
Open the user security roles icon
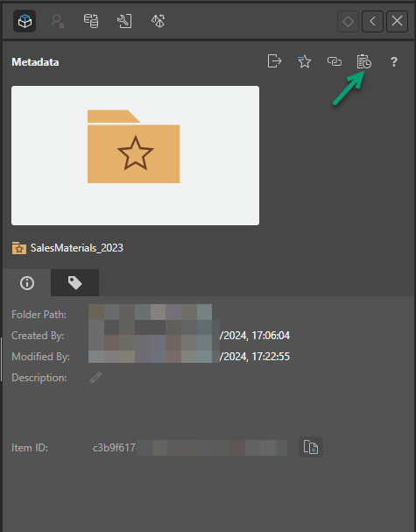click(x=58, y=21)
